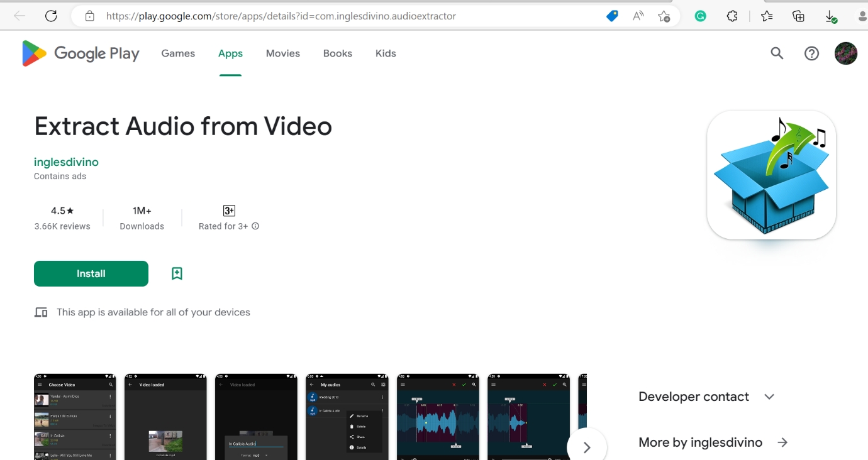The image size is (868, 460).
Task: Start Read Aloud from the address bar
Action: (638, 16)
